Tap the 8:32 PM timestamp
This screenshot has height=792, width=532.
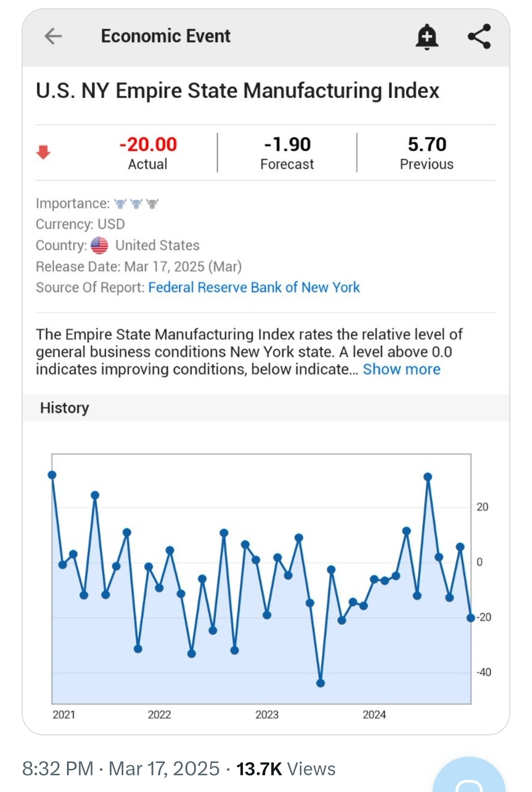(x=58, y=769)
